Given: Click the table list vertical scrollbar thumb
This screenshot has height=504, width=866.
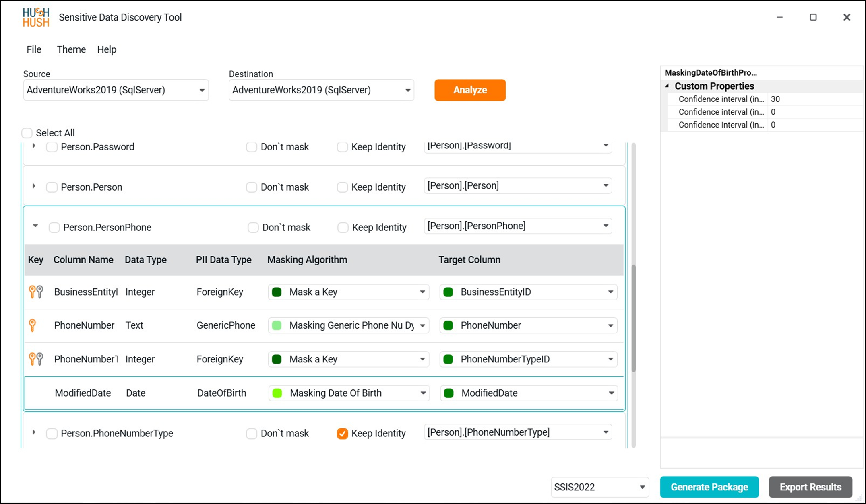Looking at the screenshot, I should 633,319.
